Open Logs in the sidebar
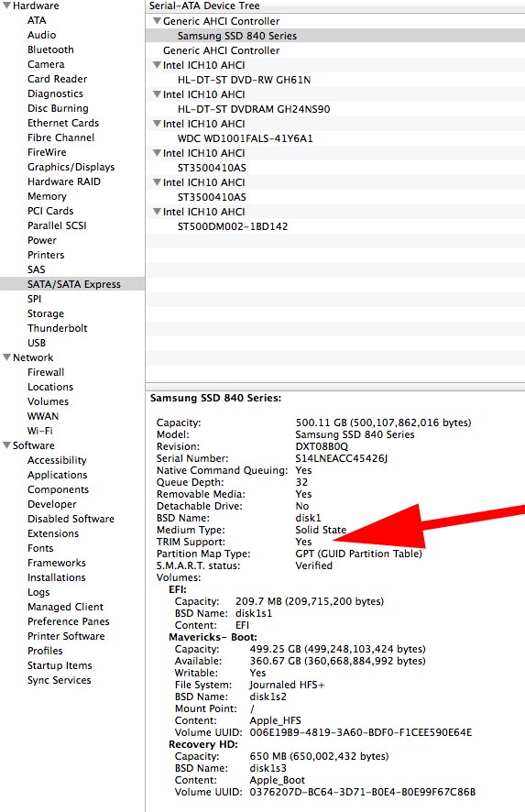 point(38,592)
